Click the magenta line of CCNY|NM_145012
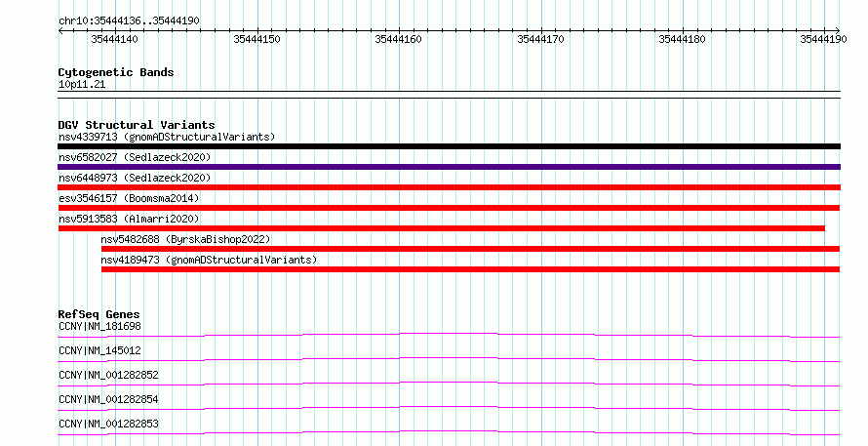Screen dimensions: 868x446 tap(449, 359)
